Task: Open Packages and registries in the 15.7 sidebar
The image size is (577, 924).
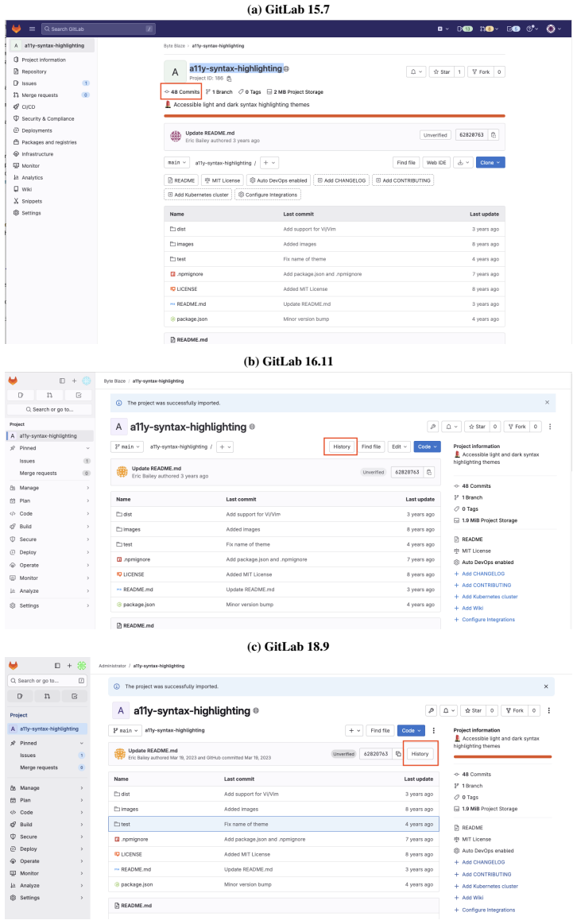Action: [x=49, y=142]
